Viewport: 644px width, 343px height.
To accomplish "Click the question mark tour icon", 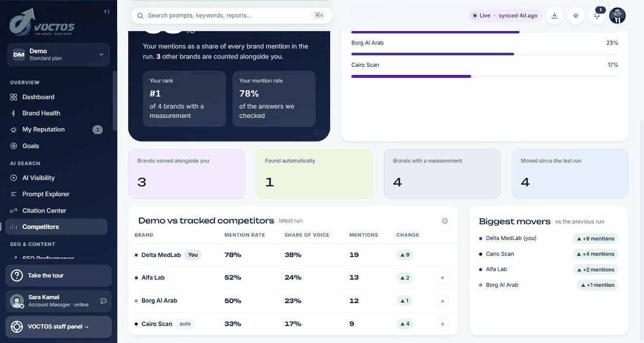I will (x=17, y=275).
